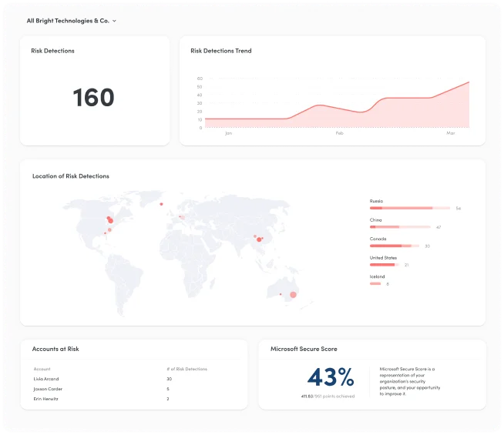Click the large risk dot in China
Viewport: 504px width, 435px height.
259,239
